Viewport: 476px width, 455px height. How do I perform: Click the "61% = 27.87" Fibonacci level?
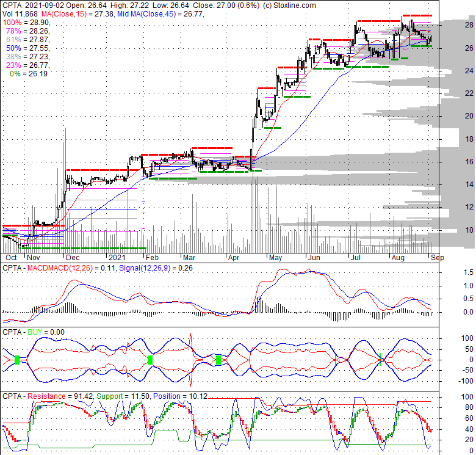28,40
